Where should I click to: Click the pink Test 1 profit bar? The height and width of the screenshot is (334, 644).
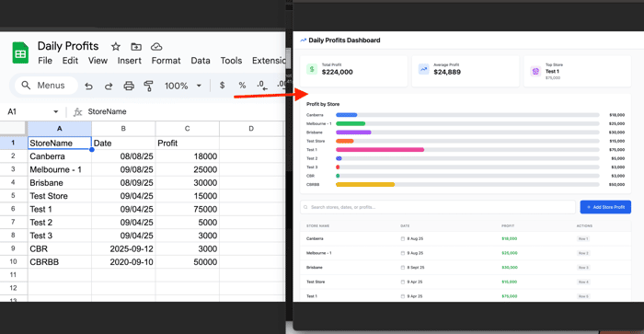(380, 150)
